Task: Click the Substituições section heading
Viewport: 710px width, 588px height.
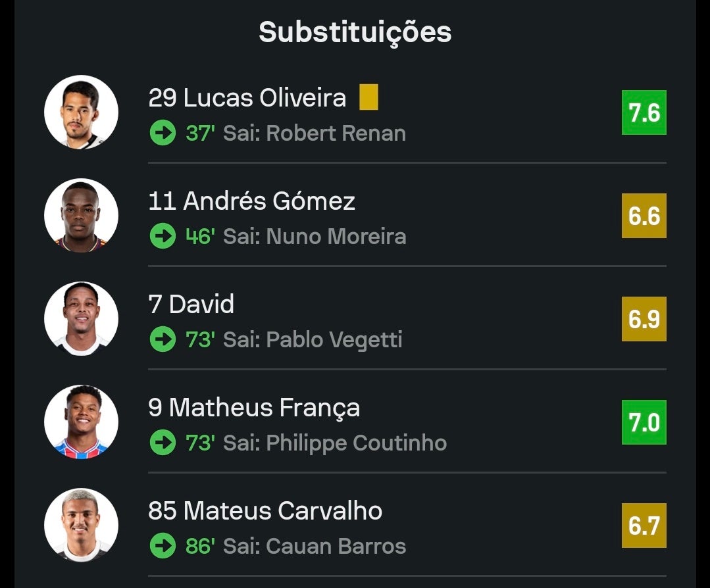Action: pos(355,33)
